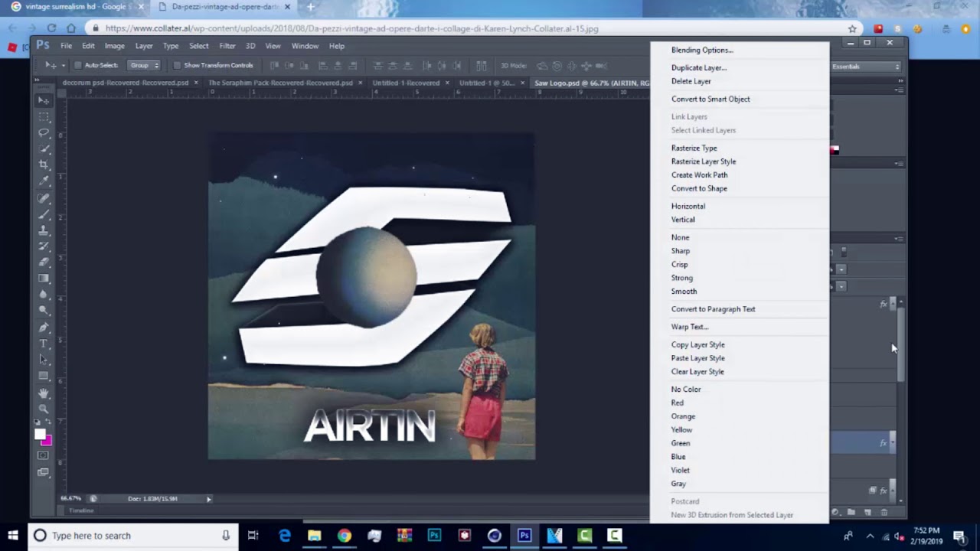Toggle Quick Mask mode icon

[x=44, y=456]
